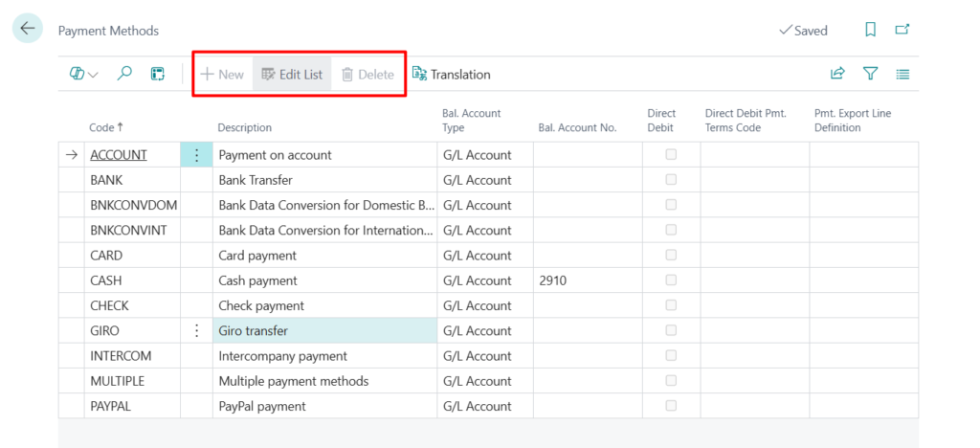Click the back arrow button
The height and width of the screenshot is (448, 980).
pyautogui.click(x=27, y=29)
